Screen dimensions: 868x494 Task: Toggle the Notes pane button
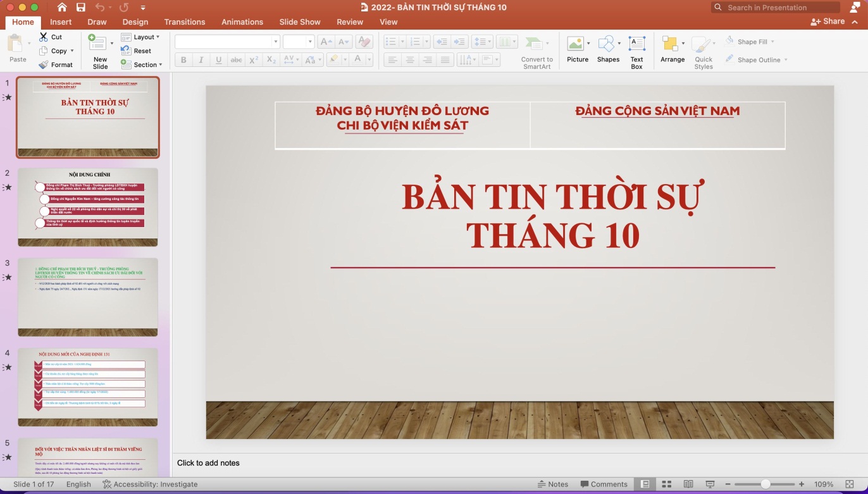point(552,485)
